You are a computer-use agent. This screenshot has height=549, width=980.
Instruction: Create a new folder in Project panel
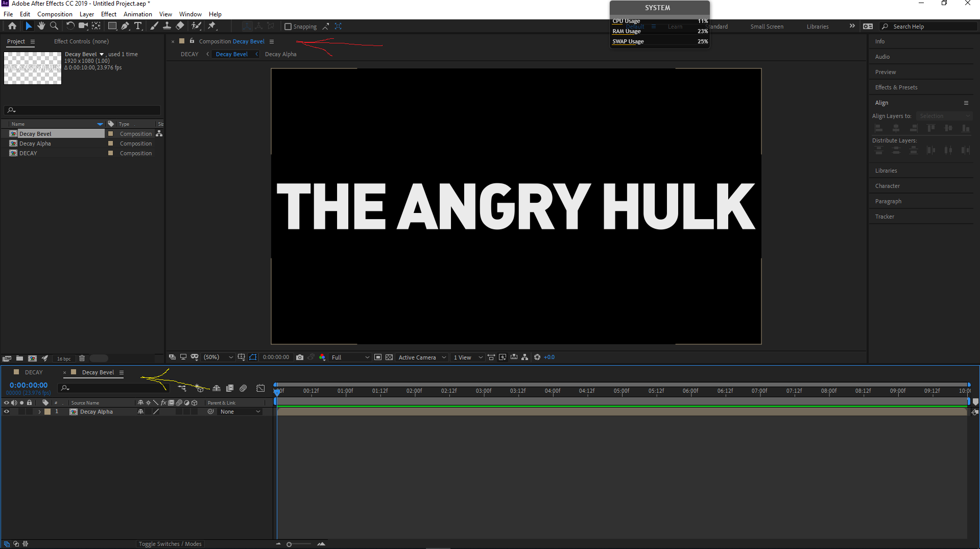[19, 359]
